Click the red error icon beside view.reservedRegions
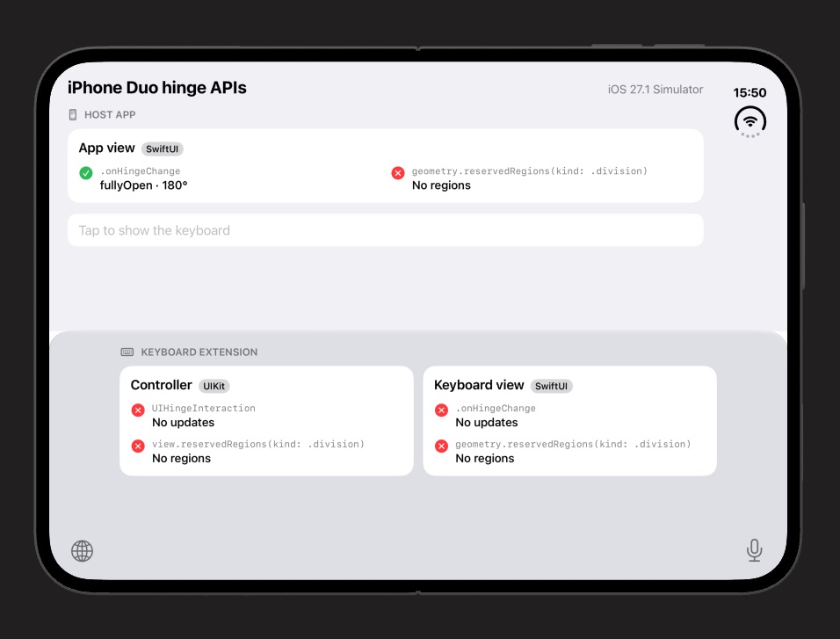 [x=138, y=446]
